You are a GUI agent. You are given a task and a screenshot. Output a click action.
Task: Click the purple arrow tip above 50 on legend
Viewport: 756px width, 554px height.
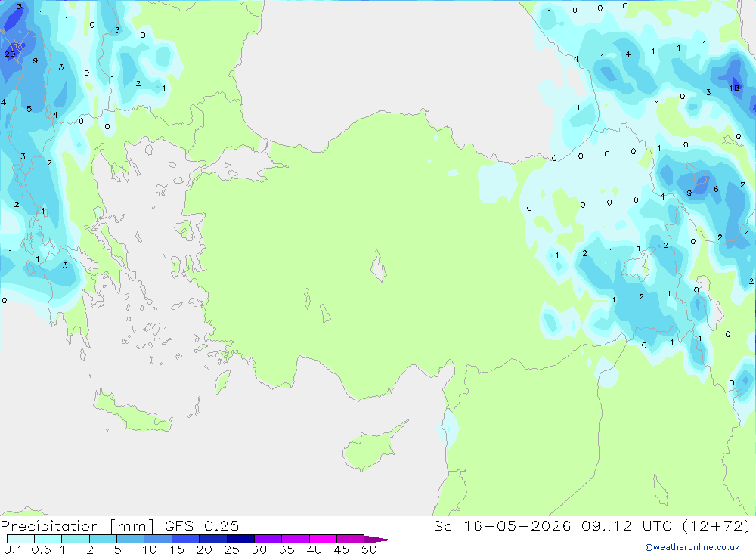click(377, 540)
